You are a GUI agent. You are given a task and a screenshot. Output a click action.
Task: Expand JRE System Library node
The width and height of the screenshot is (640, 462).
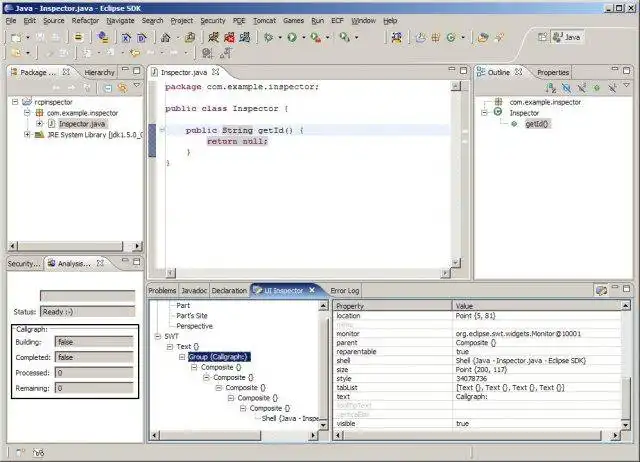point(27,134)
